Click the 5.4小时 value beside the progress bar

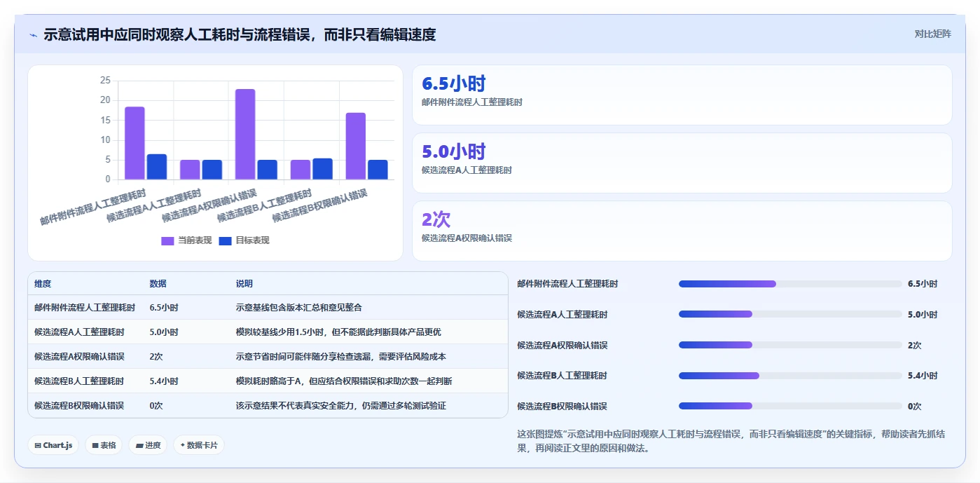(923, 376)
